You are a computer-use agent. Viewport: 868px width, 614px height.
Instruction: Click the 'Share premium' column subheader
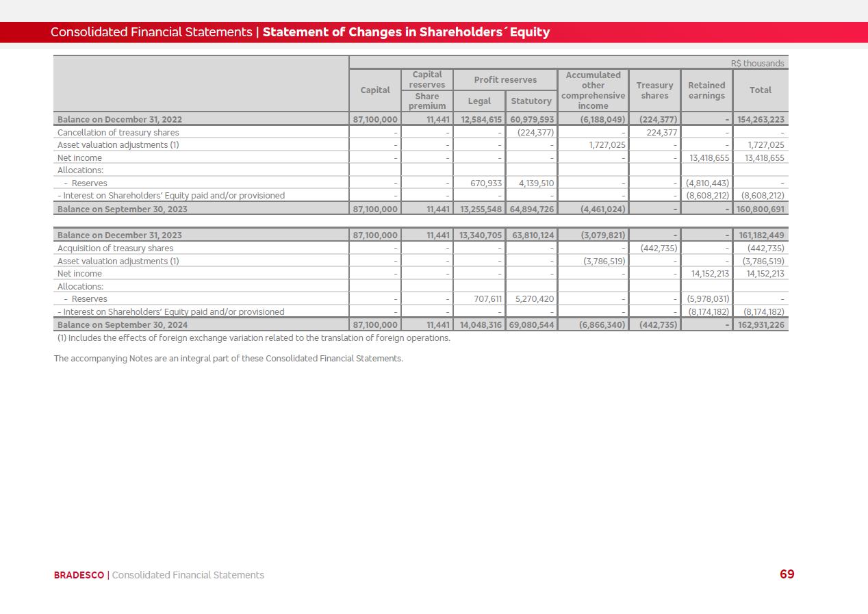(x=427, y=101)
